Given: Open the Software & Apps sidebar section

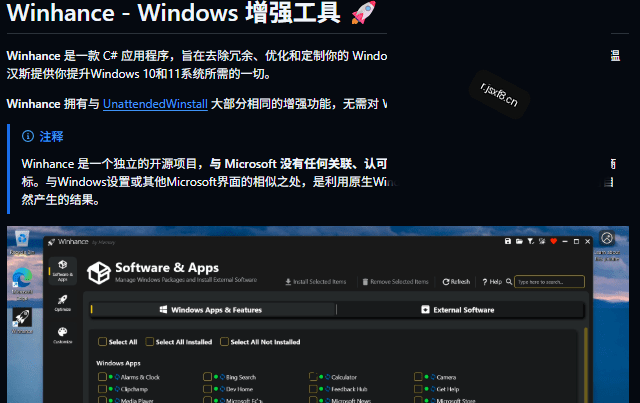Looking at the screenshot, I should point(62,270).
